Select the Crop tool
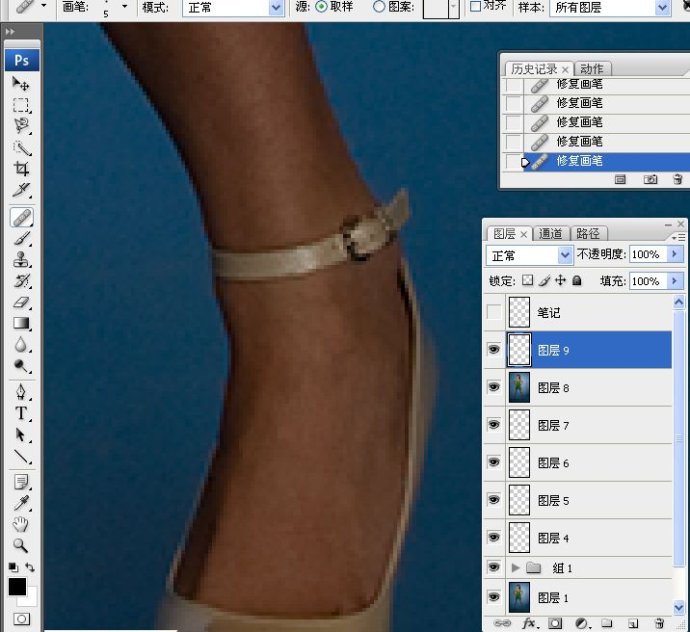The width and height of the screenshot is (690, 632). [21, 169]
